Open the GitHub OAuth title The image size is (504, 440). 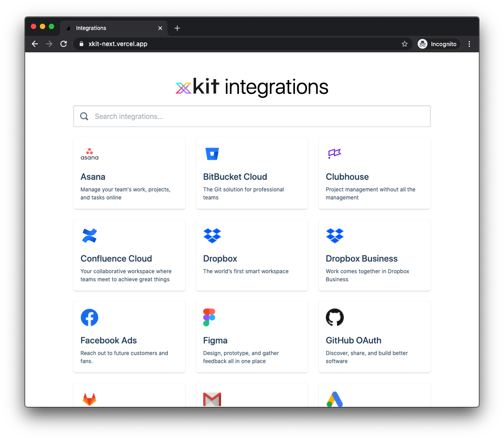click(x=353, y=340)
